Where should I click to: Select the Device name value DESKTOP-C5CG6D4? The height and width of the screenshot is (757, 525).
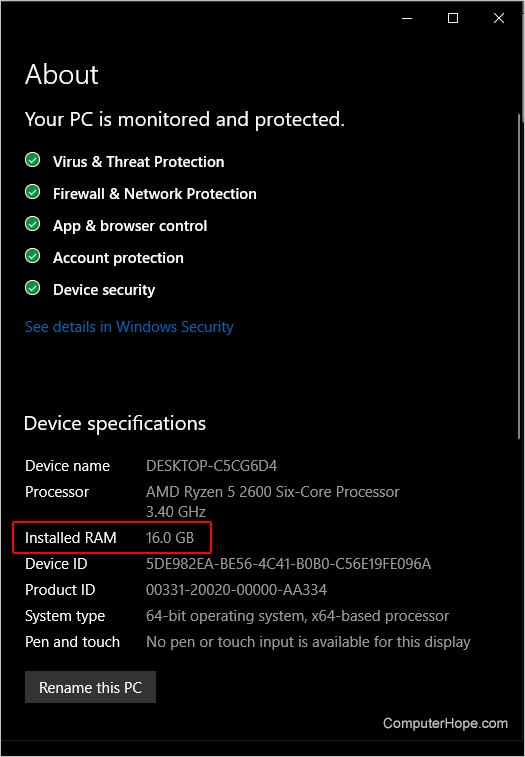[x=212, y=466]
